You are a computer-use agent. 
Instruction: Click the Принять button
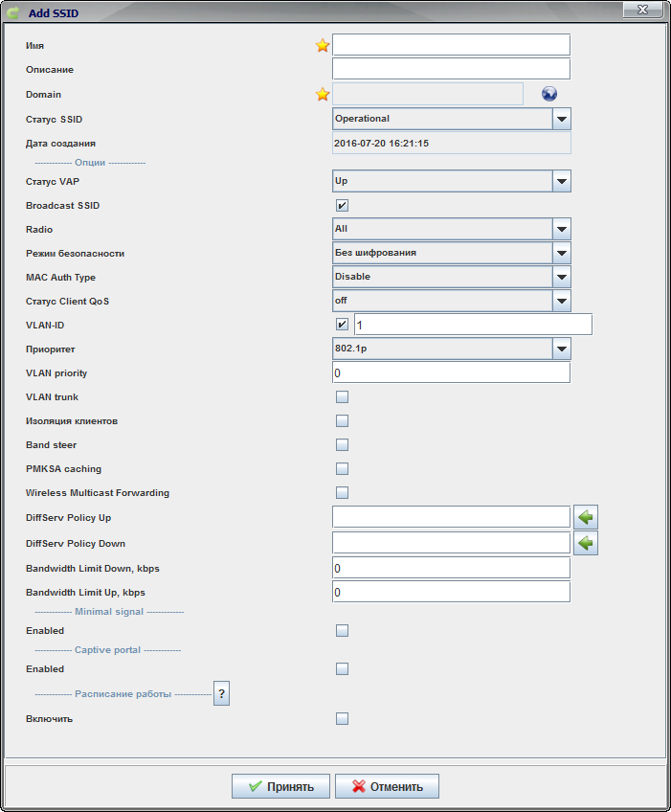[280, 786]
